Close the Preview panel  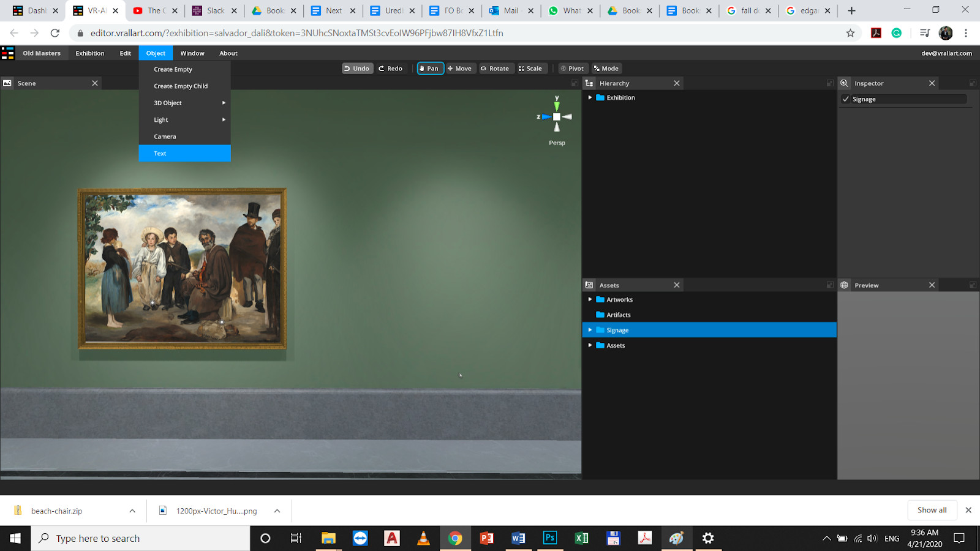(932, 285)
